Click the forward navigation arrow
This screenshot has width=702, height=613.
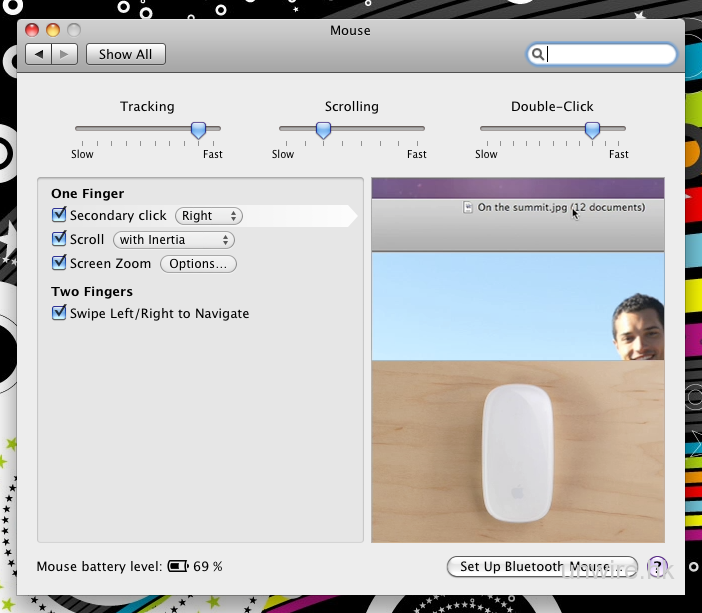(x=63, y=54)
